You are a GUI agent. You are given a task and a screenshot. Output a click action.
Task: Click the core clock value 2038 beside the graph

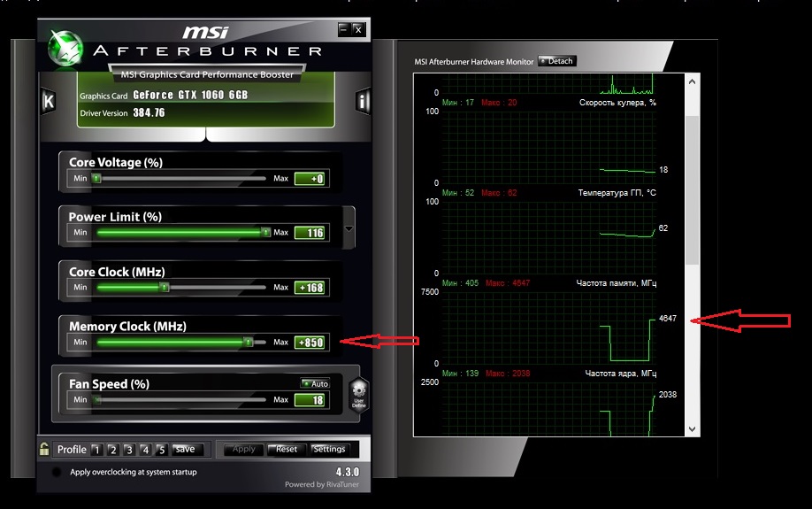[668, 395]
